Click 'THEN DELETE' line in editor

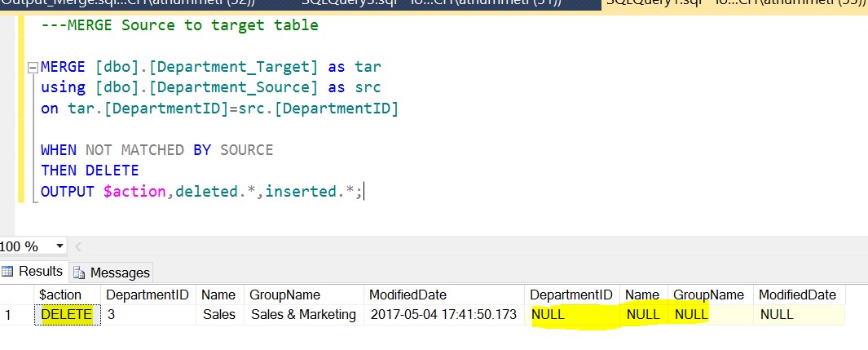90,170
